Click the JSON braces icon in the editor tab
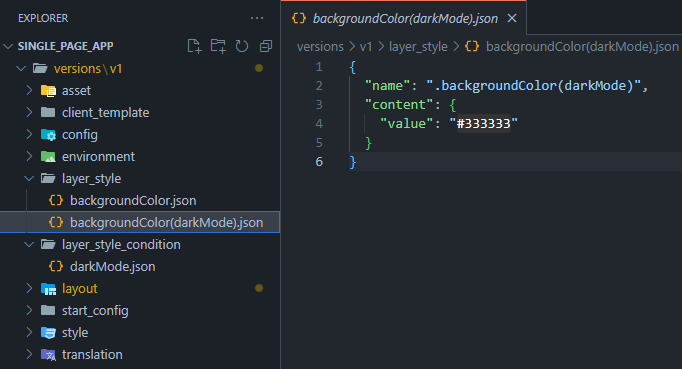Viewport: 682px width, 369px height. tap(299, 18)
